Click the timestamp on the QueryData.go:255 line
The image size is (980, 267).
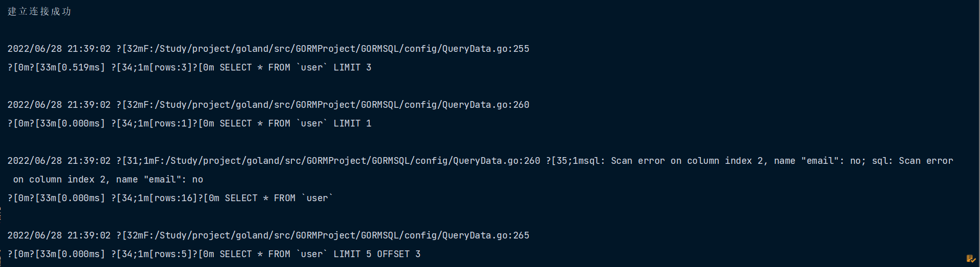[x=59, y=49]
